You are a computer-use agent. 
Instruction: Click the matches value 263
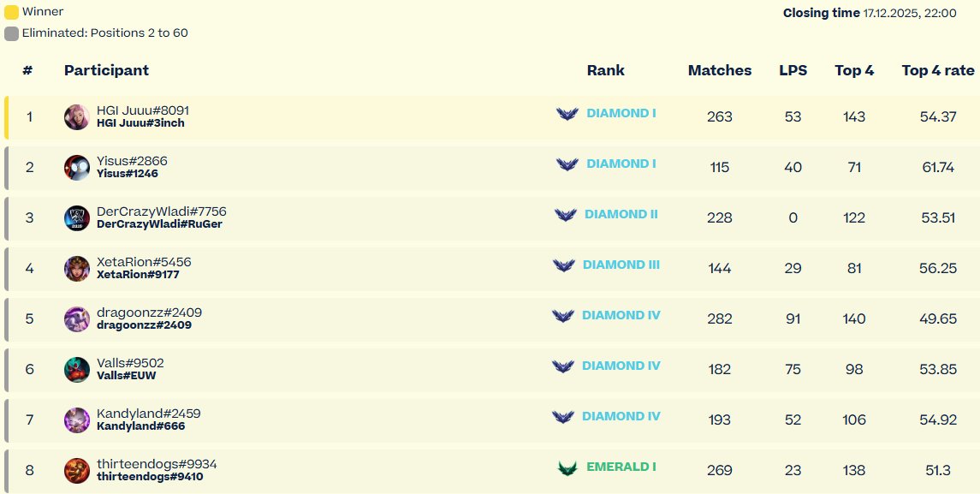720,117
